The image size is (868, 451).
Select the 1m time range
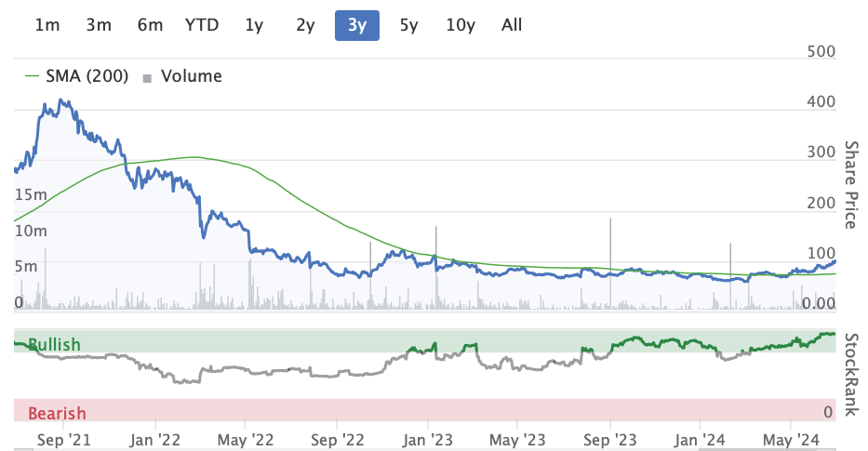click(47, 25)
